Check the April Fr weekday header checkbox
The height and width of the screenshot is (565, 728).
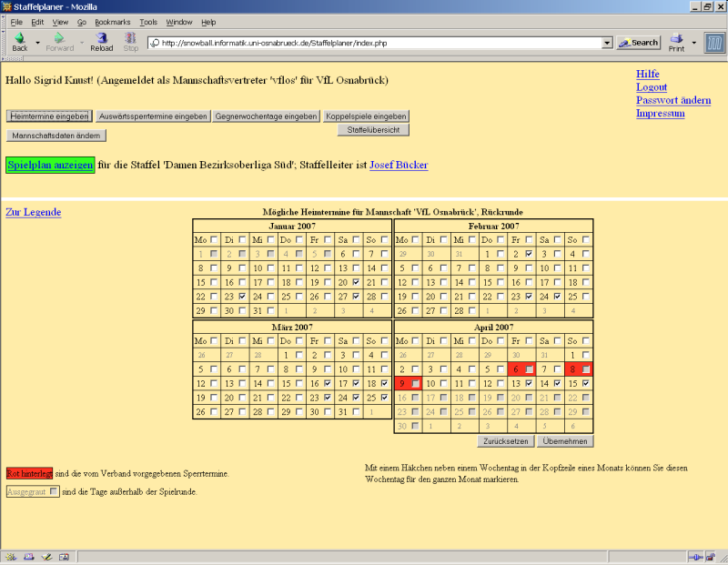[x=529, y=341]
